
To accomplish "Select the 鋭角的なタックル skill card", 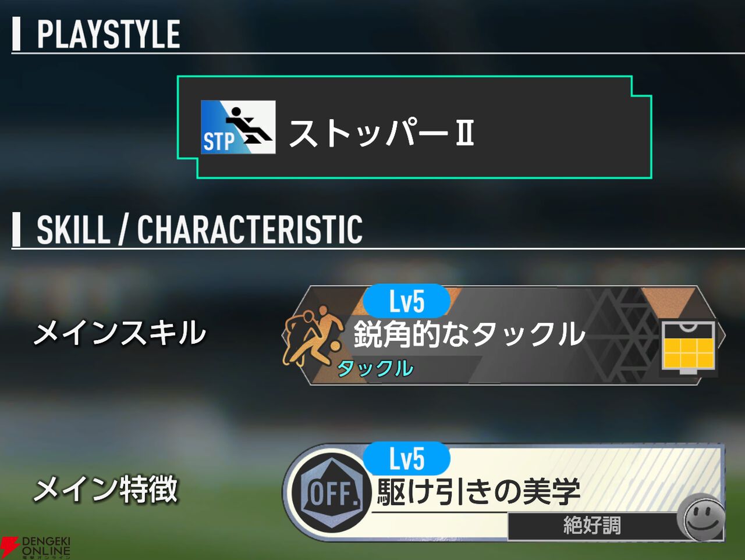I will (504, 336).
